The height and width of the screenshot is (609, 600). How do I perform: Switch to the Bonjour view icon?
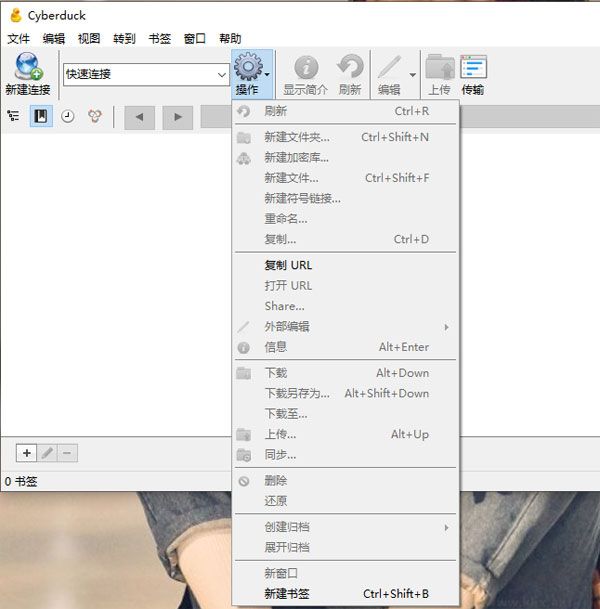(x=95, y=116)
